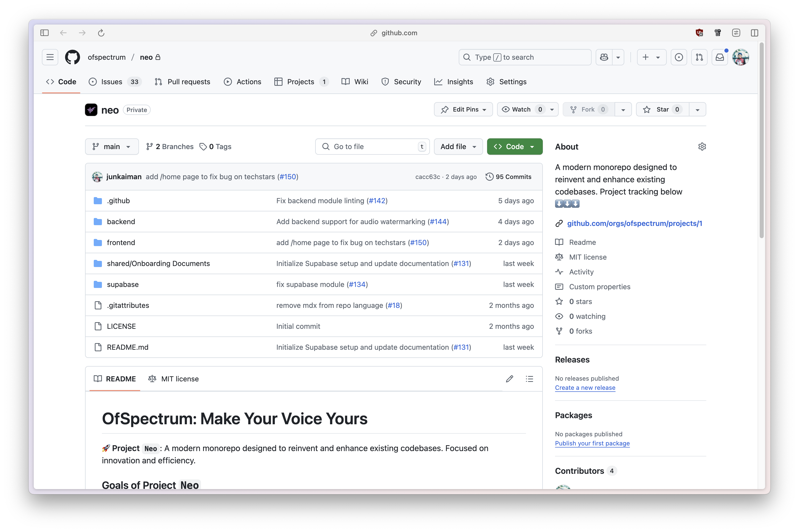Screen dimensions: 799x532
Task: Switch to the Issues tab
Action: click(x=112, y=82)
